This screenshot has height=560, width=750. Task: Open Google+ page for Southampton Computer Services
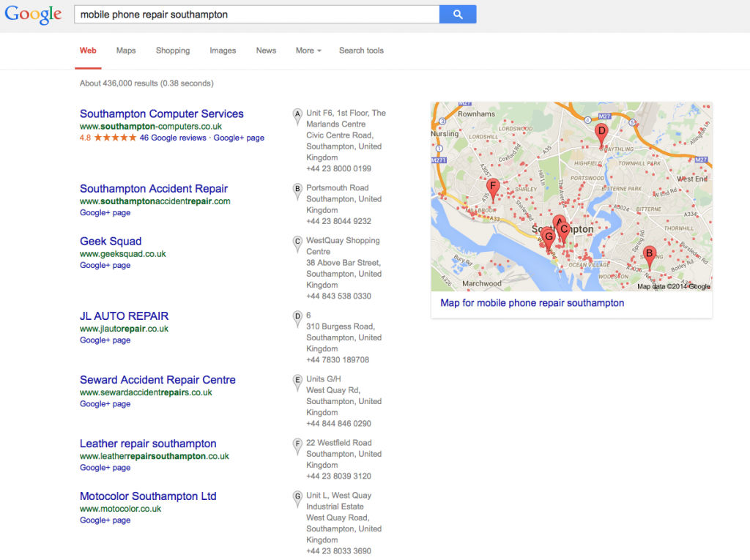pyautogui.click(x=239, y=138)
